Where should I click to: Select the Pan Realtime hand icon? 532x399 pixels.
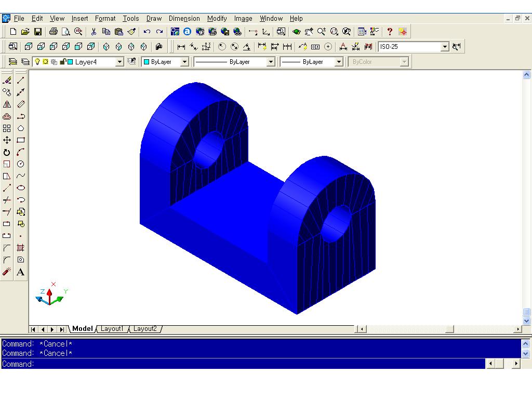(x=309, y=32)
